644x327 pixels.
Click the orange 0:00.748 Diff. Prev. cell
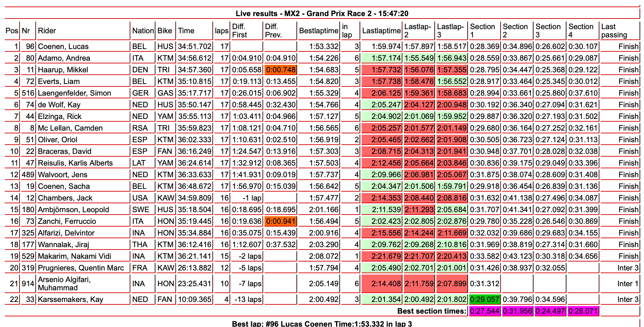(280, 70)
